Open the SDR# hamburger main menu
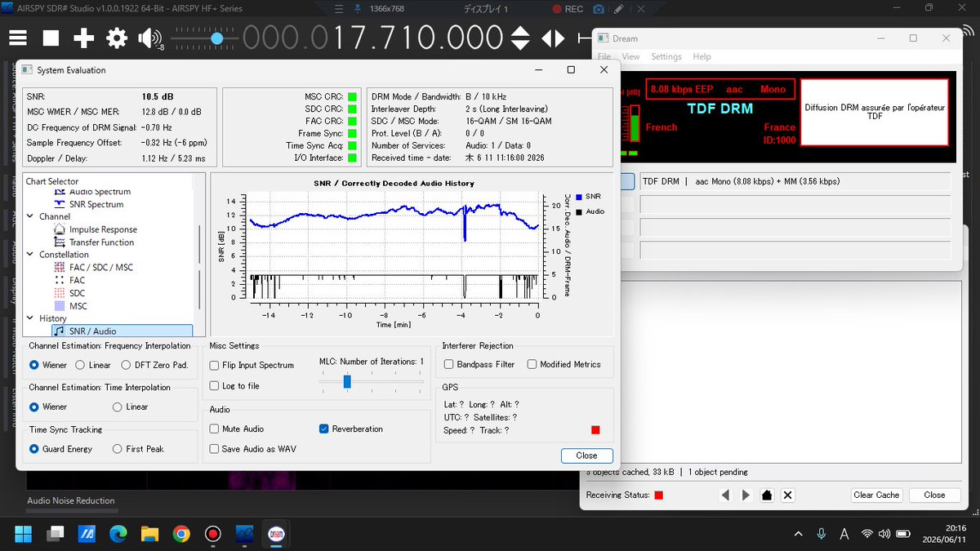This screenshot has width=980, height=551. tap(18, 38)
